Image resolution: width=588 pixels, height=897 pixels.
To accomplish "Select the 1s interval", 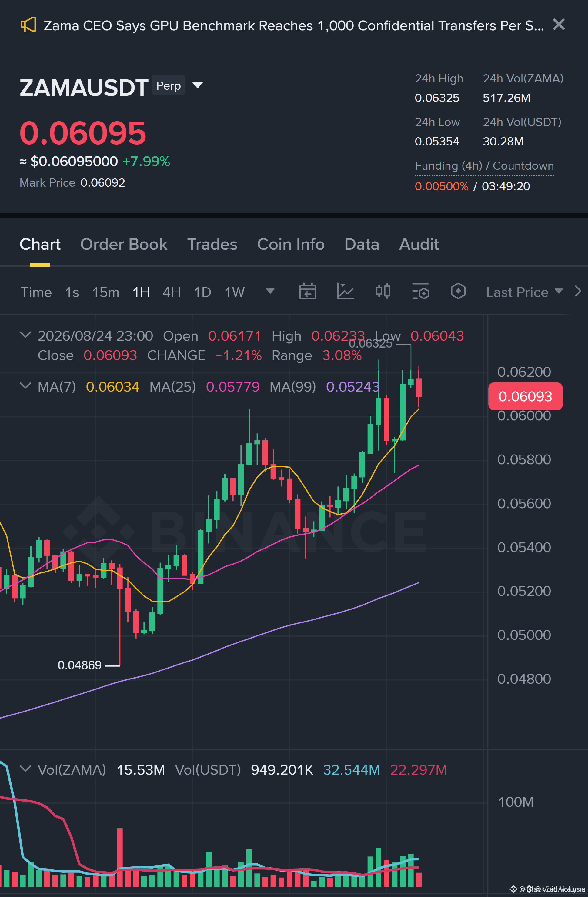I will tap(72, 292).
